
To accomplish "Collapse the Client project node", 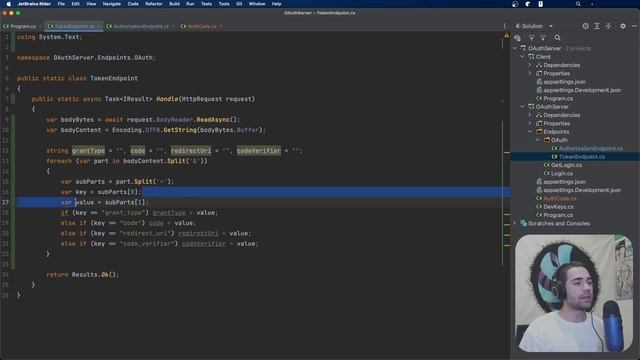I will [x=522, y=57].
